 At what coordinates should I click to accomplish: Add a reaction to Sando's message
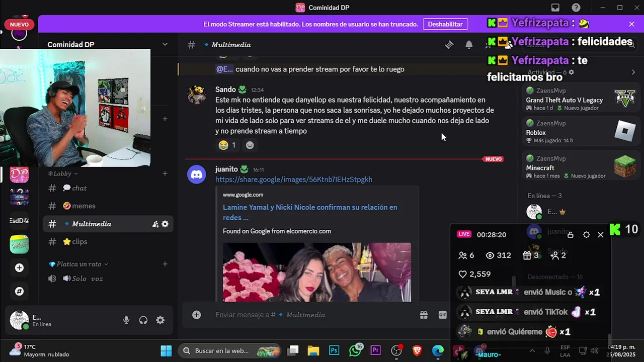pyautogui.click(x=250, y=145)
